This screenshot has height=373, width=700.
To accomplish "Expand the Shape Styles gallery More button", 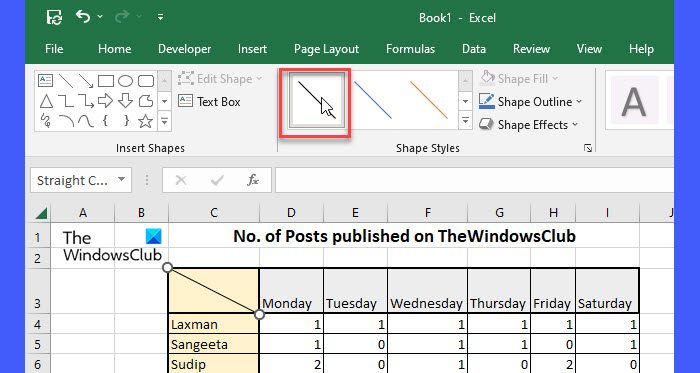I will (465, 120).
